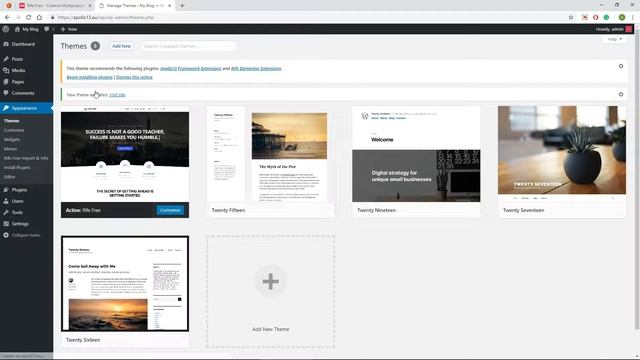Click Customize on active Rife Free theme
Viewport: 640px width, 360px height.
(170, 210)
